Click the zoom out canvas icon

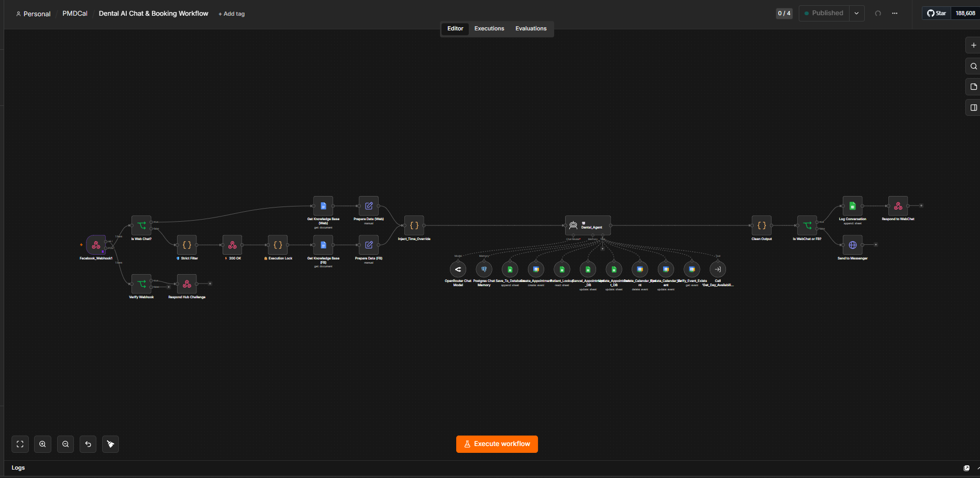point(65,444)
